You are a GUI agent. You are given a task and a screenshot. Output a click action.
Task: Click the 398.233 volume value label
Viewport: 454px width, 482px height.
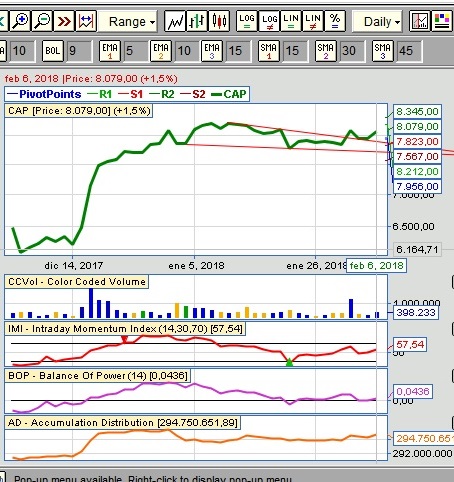click(416, 313)
